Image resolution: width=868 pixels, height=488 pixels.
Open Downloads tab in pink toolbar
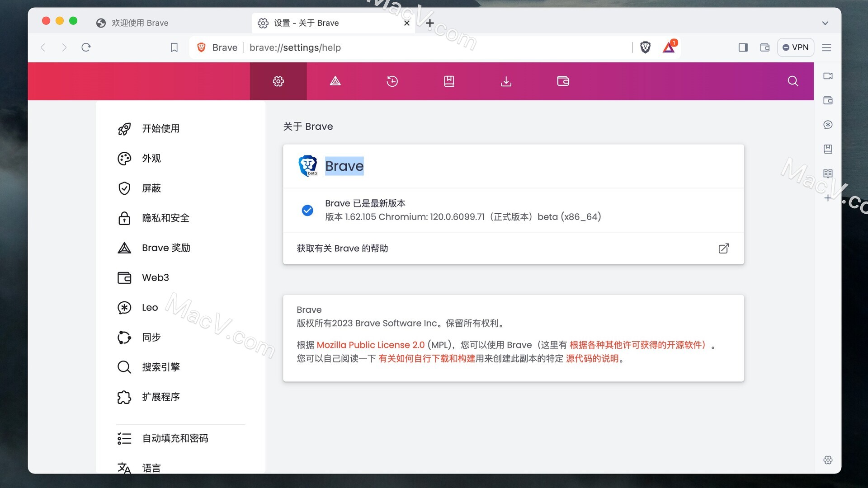[x=506, y=81]
